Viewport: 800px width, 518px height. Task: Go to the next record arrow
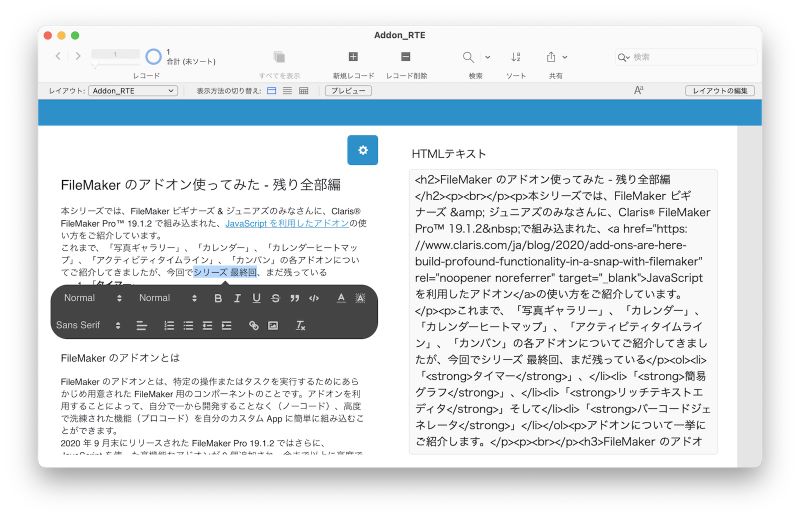tap(78, 56)
